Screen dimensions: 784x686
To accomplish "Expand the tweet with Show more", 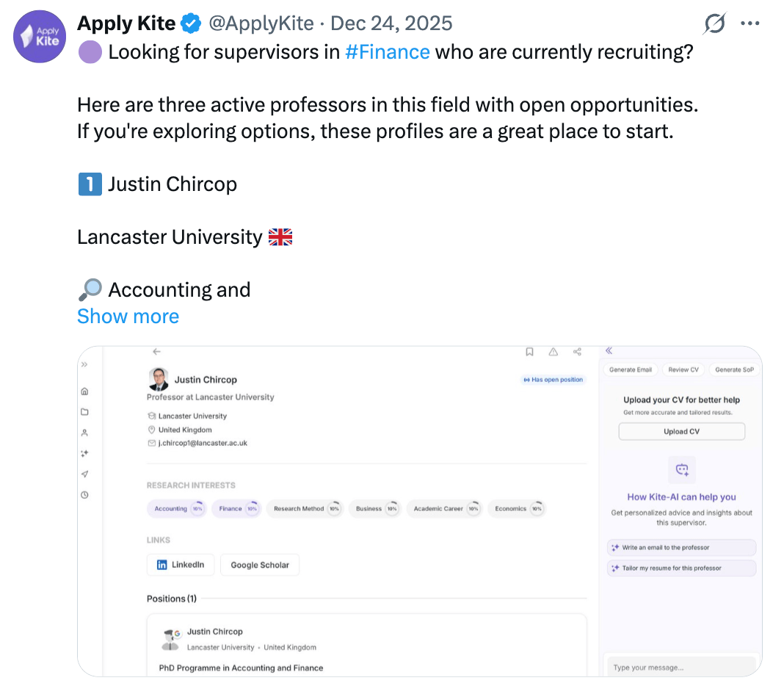I will click(x=128, y=317).
